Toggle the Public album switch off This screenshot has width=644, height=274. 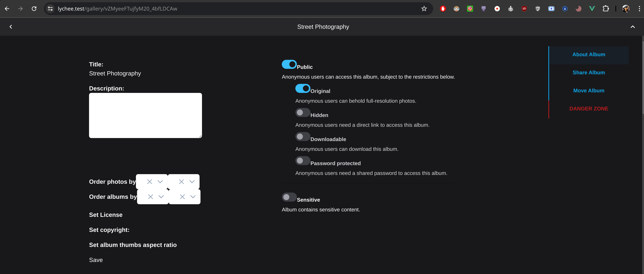pos(289,64)
